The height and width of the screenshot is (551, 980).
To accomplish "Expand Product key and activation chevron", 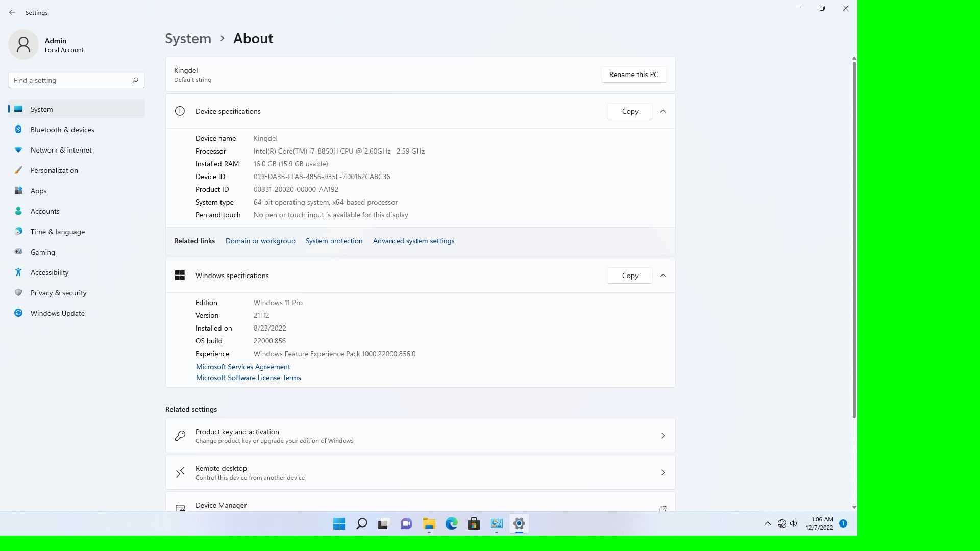I will [x=663, y=436].
